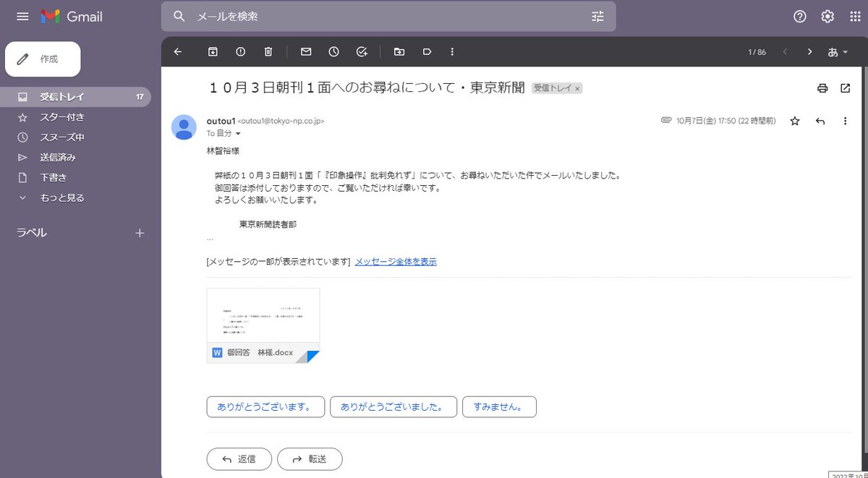
Task: Print this email
Action: click(822, 88)
